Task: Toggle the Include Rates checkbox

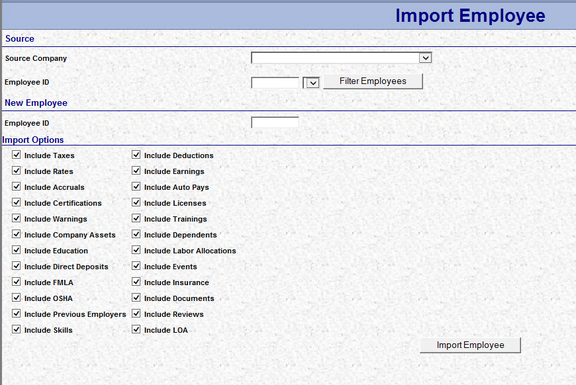Action: 16,170
